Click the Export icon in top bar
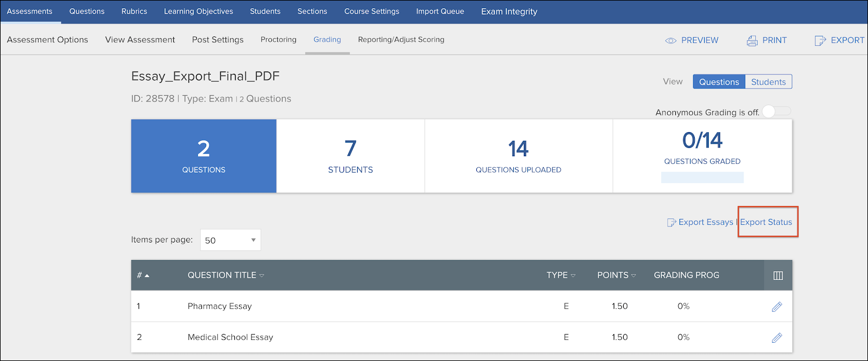 (820, 41)
